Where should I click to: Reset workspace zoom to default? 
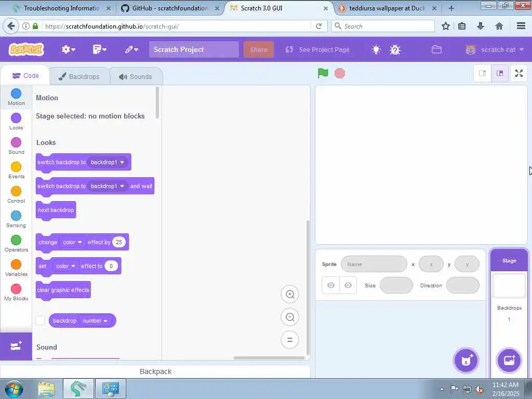[x=290, y=340]
